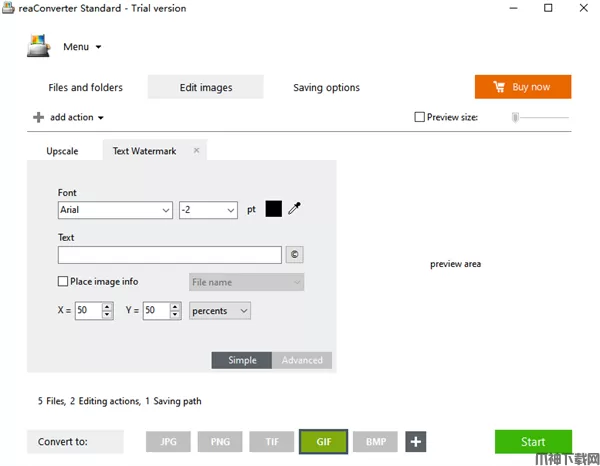Select GIF as output format
This screenshot has height=466, width=600.
pos(323,441)
